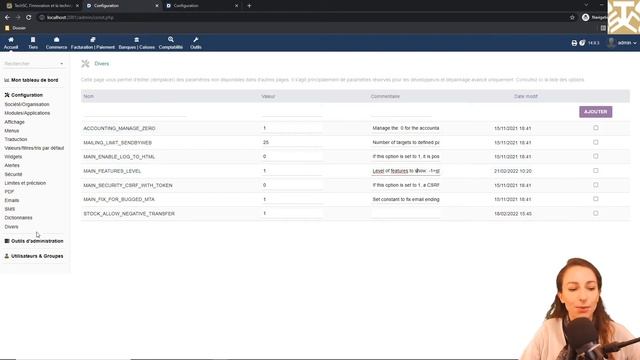The image size is (640, 360).
Task: Open the SMS sidebar link
Action: tap(10, 209)
